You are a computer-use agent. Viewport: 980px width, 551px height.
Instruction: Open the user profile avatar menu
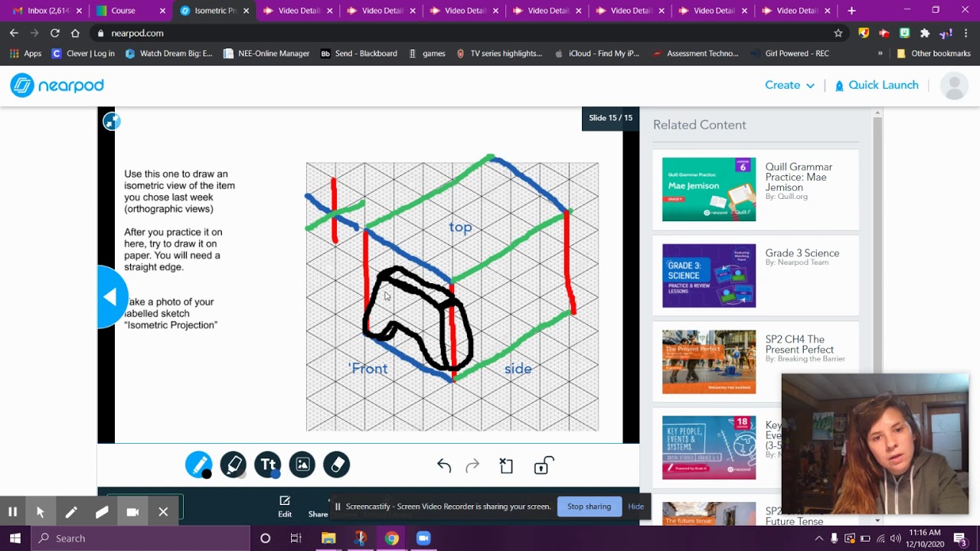click(x=954, y=86)
